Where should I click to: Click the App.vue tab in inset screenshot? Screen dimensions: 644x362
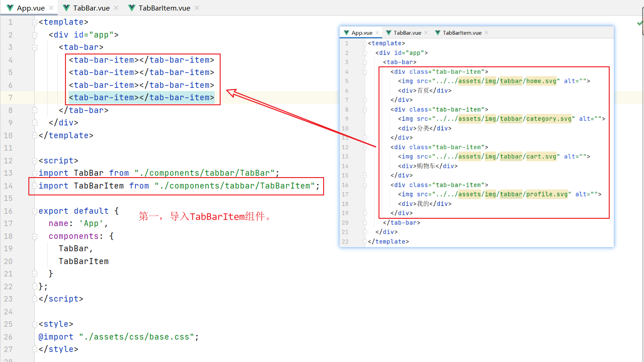click(362, 32)
